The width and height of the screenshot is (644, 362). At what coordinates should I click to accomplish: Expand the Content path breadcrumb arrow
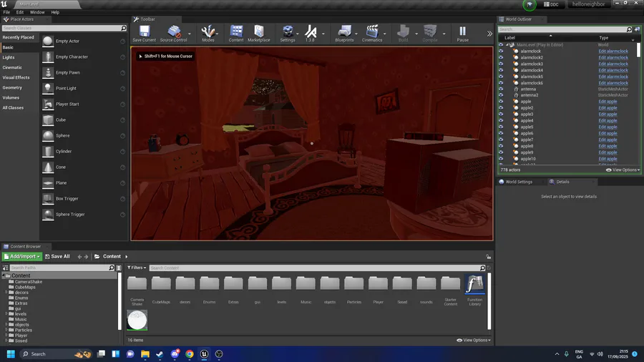pos(127,257)
